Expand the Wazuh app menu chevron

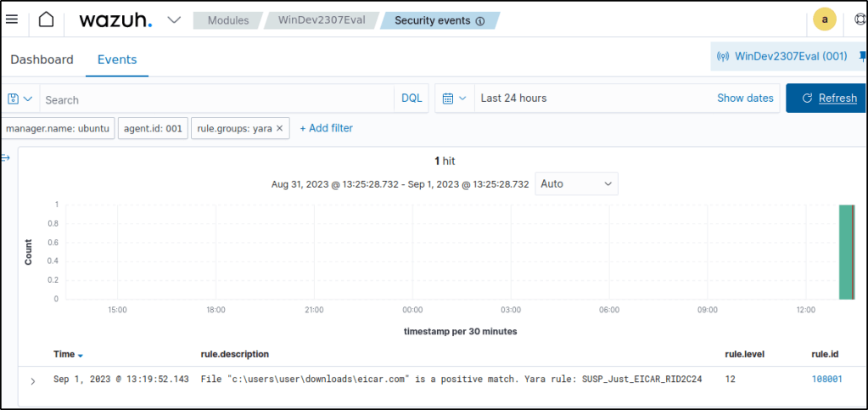(174, 20)
